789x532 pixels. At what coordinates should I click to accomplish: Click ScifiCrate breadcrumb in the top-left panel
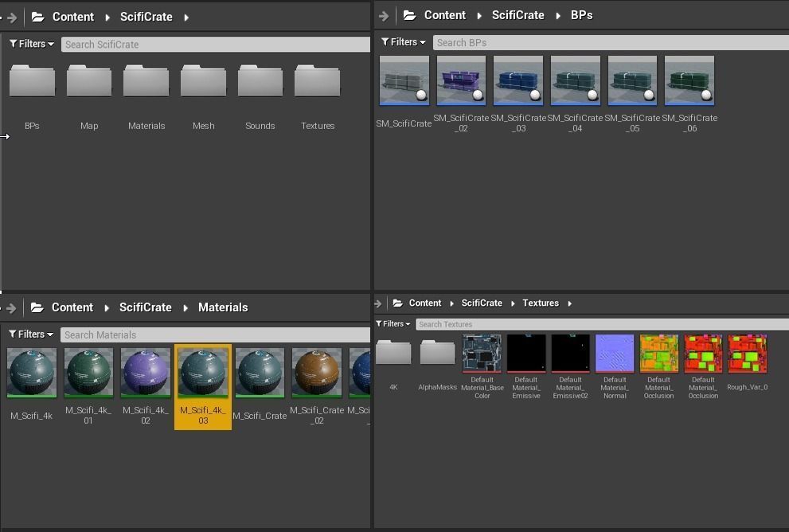pos(146,17)
